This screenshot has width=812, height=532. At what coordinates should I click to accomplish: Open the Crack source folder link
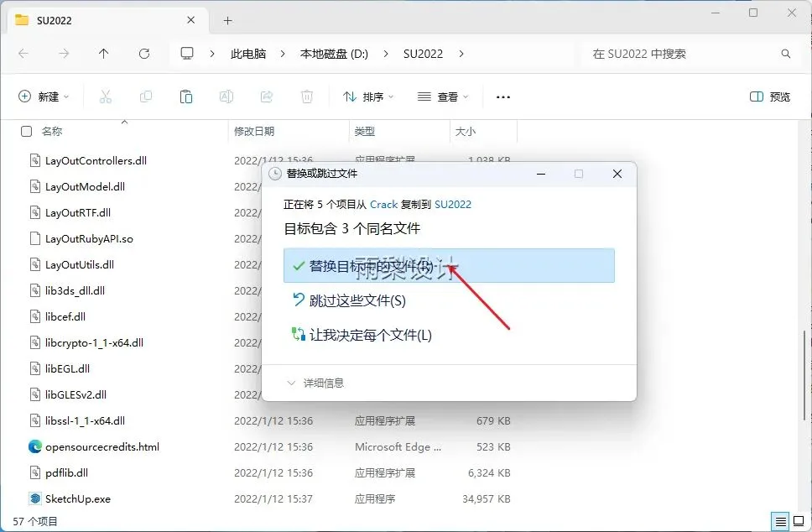pos(383,205)
